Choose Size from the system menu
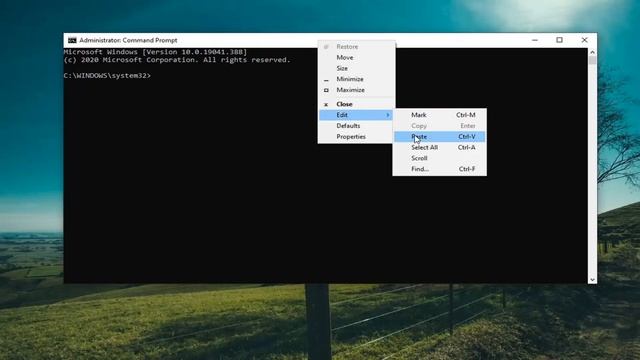The height and width of the screenshot is (360, 640). (x=356, y=68)
